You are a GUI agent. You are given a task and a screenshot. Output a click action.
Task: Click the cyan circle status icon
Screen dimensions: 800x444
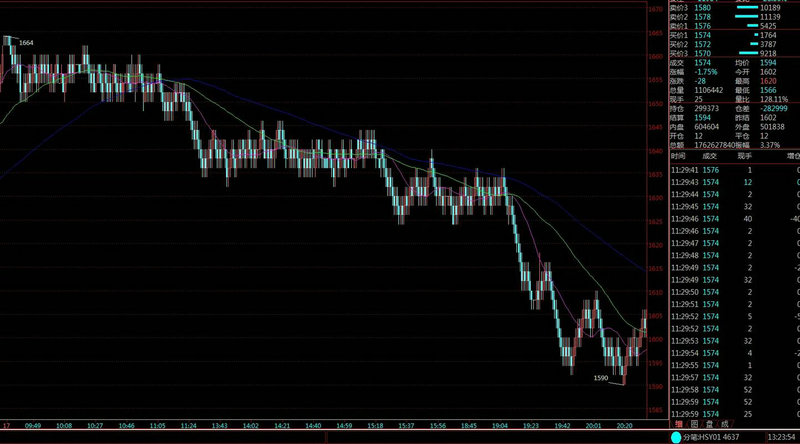tap(676, 437)
